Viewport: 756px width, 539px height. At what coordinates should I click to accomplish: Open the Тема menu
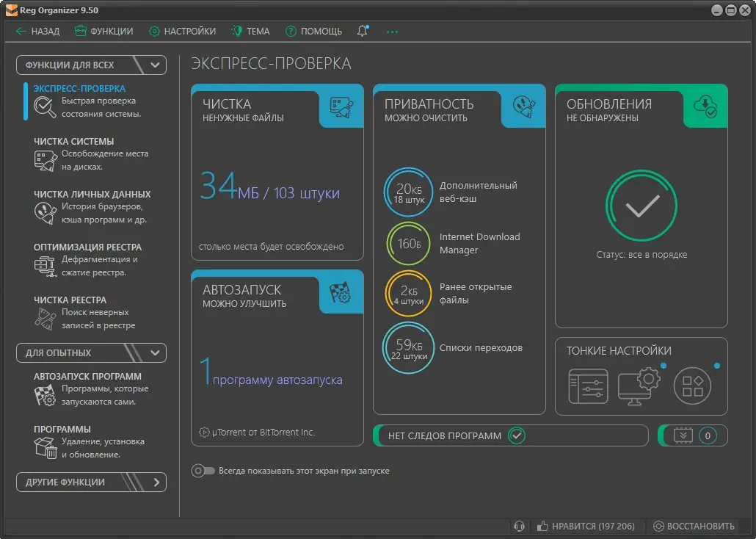click(250, 32)
